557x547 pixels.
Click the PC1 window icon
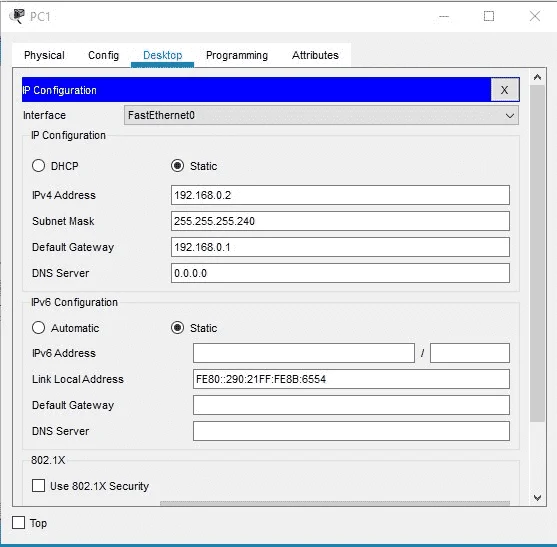point(17,16)
